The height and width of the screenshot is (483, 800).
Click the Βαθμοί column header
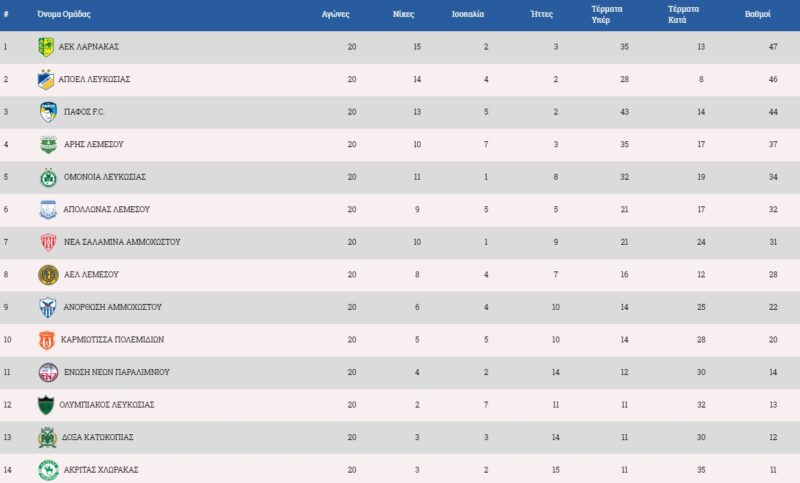tap(758, 14)
